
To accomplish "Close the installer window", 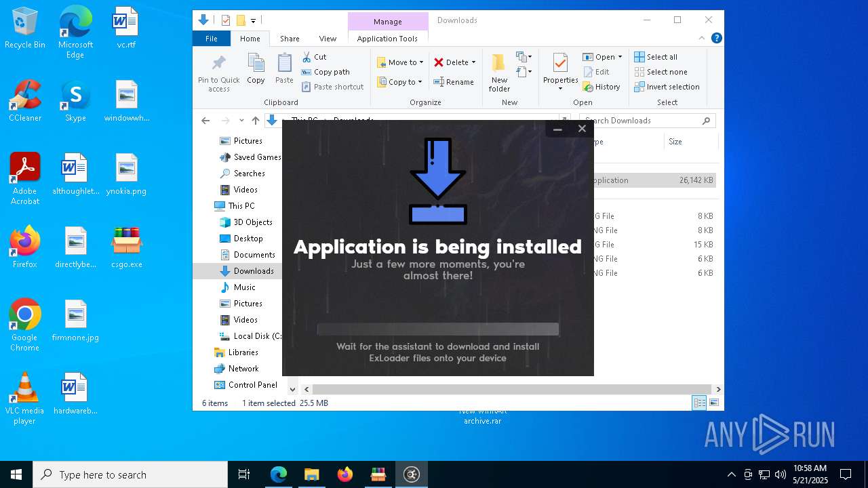I will coord(582,129).
